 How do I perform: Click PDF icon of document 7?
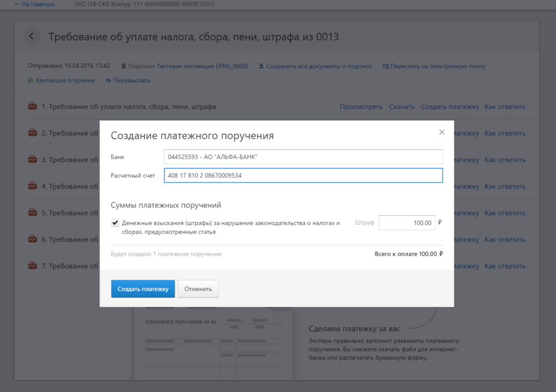pos(32,266)
